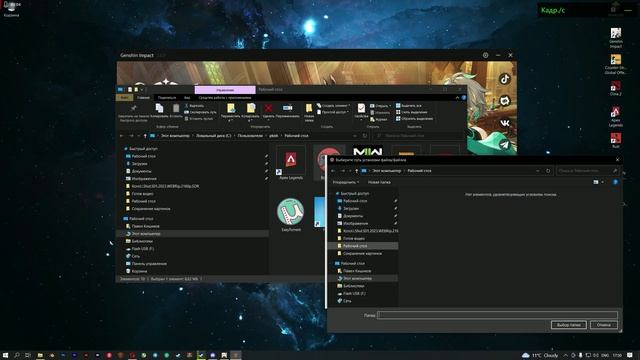
Task: Click the large Copy (Копировать) ribbon button
Action: 159,111
